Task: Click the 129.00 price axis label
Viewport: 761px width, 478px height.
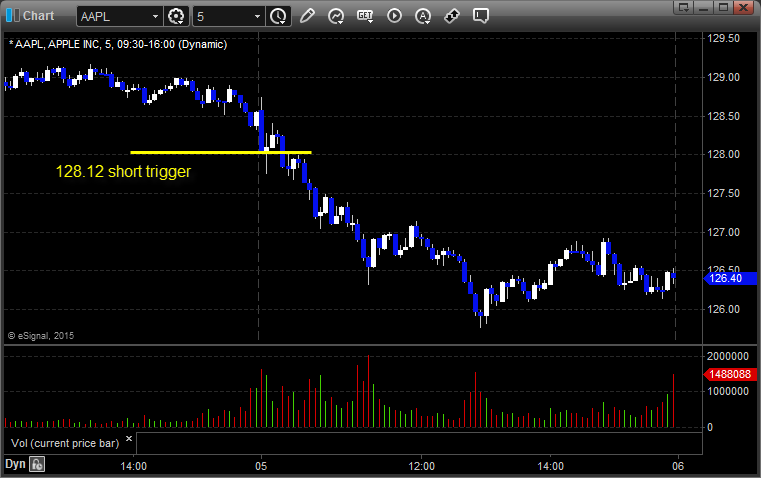Action: pyautogui.click(x=724, y=77)
